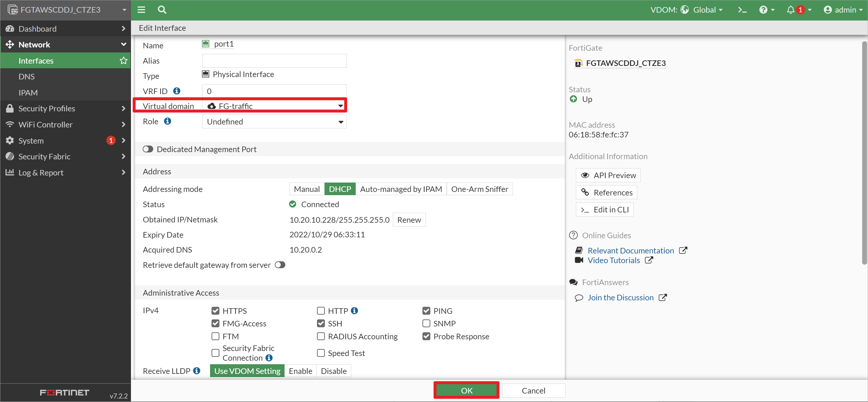Select One-Arm Sniffer mode
The height and width of the screenshot is (402, 868).
coord(480,189)
